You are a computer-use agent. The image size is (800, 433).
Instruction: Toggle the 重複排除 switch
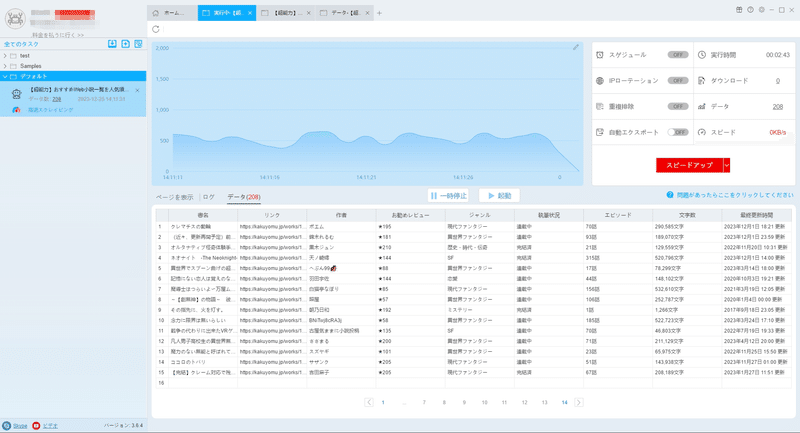point(678,106)
